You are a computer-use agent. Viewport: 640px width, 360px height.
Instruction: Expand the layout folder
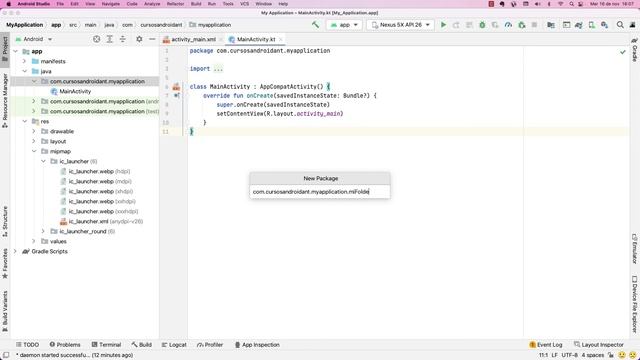coord(34,141)
